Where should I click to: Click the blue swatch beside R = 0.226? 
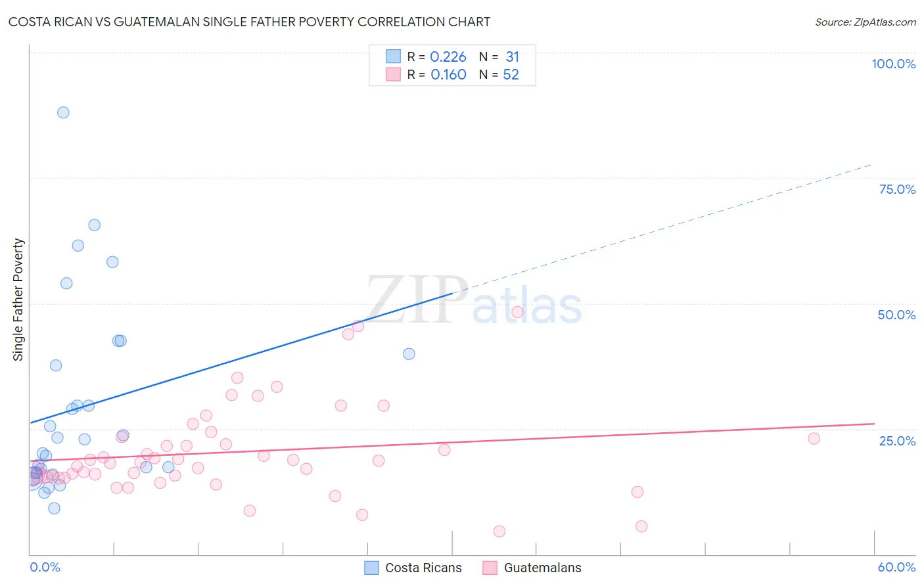[x=393, y=56]
